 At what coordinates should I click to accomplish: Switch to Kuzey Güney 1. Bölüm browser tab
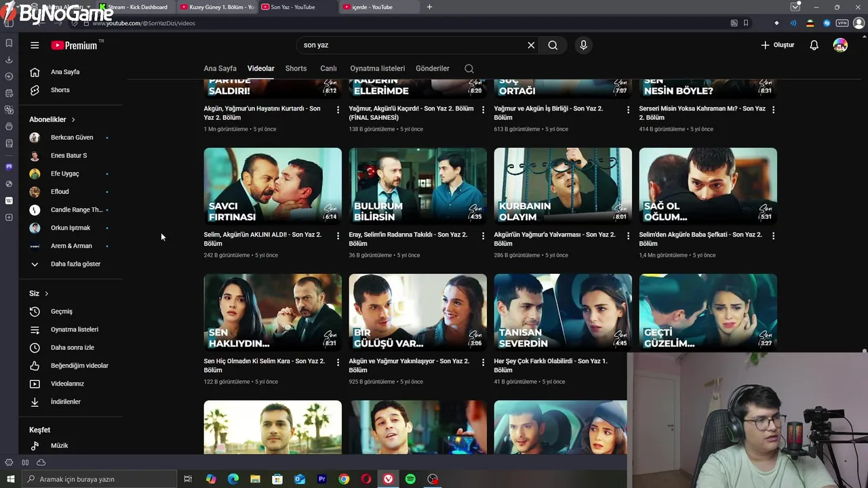(216, 7)
